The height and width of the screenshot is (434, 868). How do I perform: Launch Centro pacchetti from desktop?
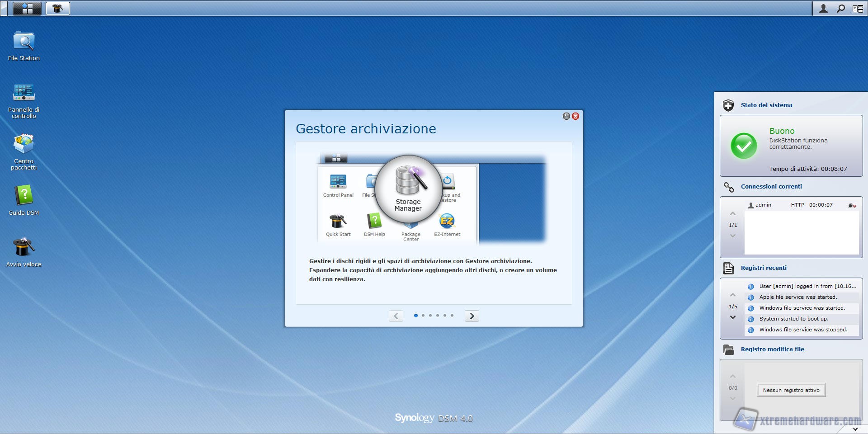[x=24, y=145]
